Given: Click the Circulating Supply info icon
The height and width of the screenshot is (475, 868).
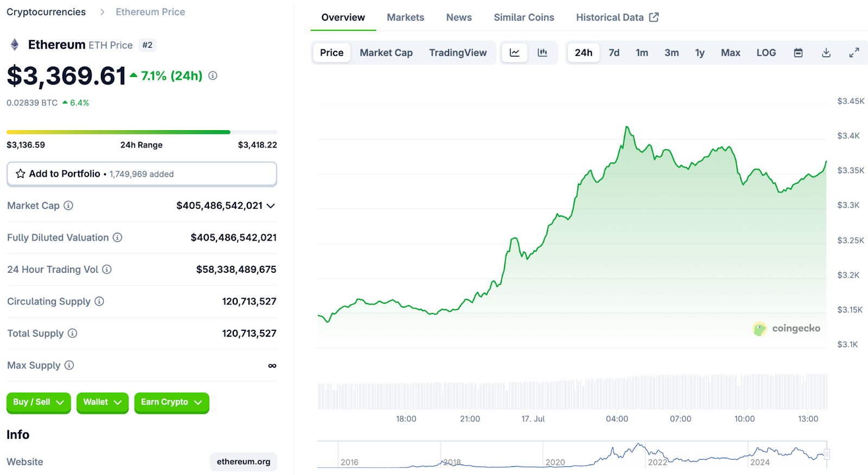Looking at the screenshot, I should (x=99, y=301).
